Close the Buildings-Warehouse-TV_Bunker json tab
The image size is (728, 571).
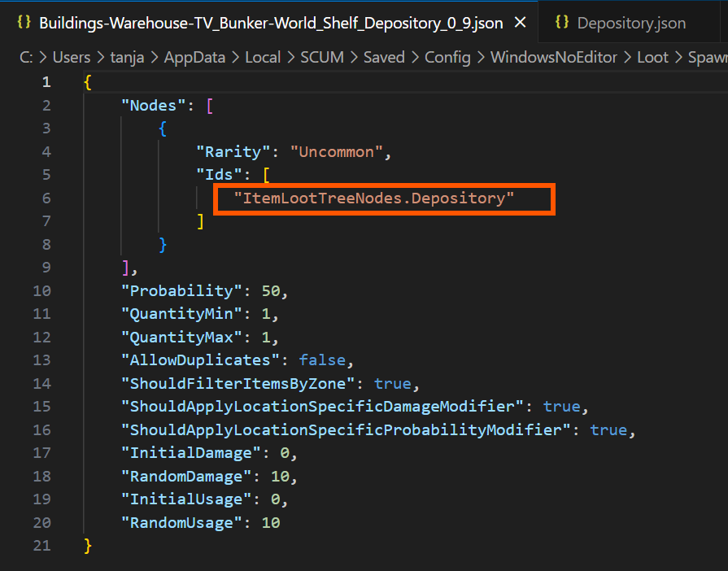pos(521,23)
